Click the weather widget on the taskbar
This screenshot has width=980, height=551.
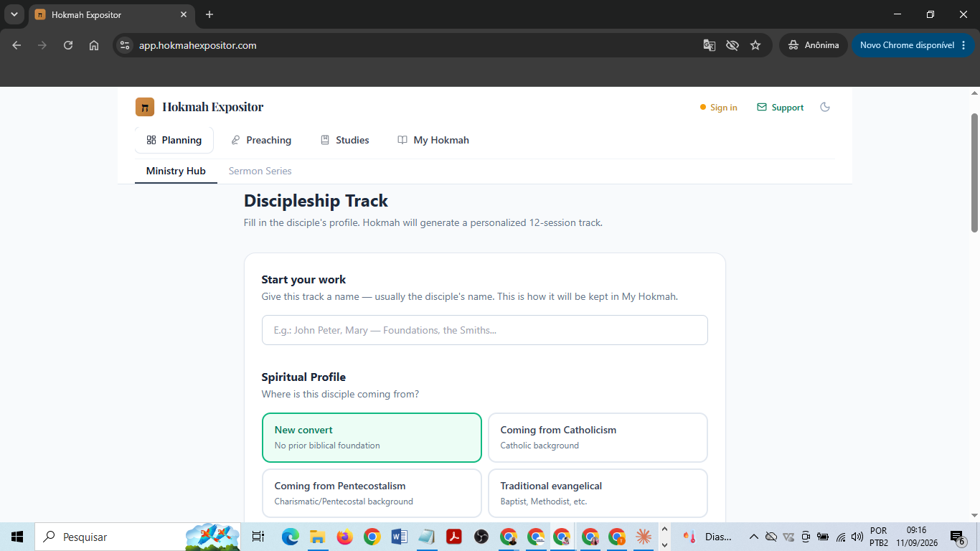tap(707, 537)
